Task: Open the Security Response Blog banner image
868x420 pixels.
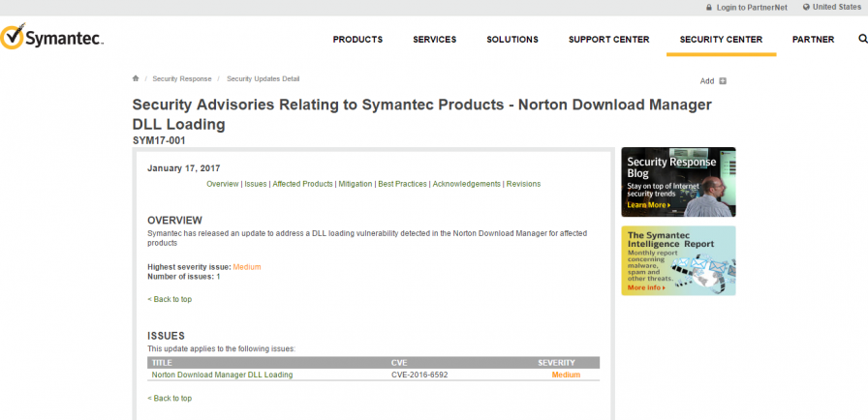Action: [679, 182]
